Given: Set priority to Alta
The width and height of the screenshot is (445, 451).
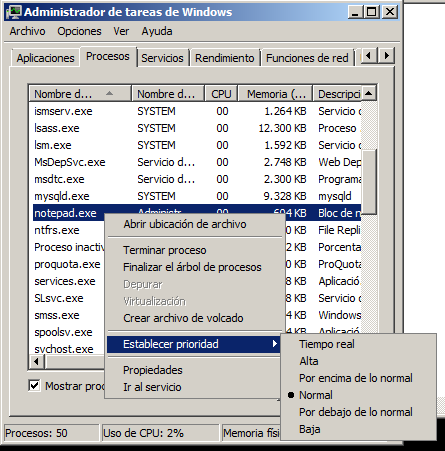Looking at the screenshot, I should (x=359, y=361).
